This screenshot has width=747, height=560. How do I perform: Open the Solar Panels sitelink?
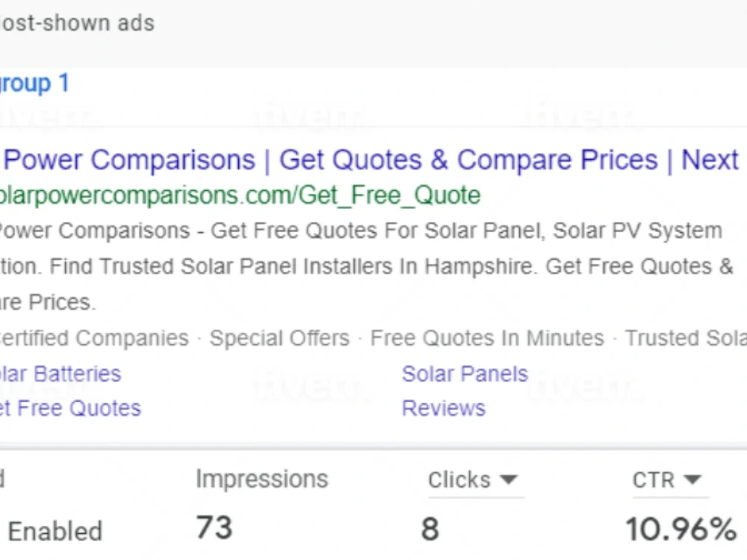[x=465, y=374]
